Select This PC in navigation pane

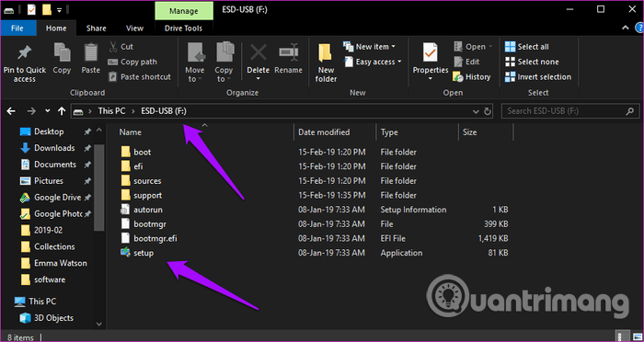(42, 302)
